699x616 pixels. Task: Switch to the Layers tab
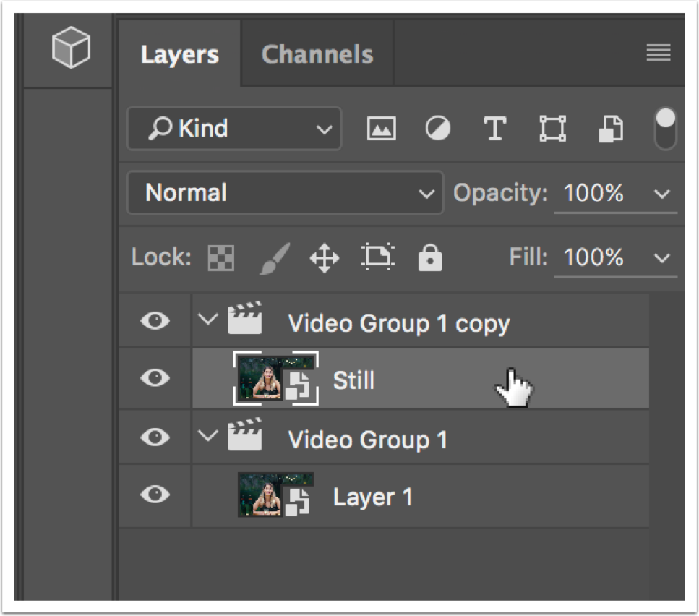[180, 54]
